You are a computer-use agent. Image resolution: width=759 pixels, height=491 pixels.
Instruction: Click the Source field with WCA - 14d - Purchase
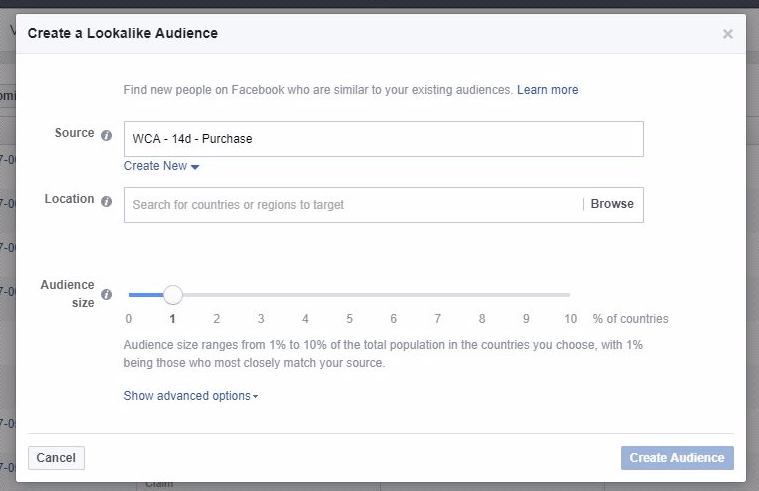384,139
